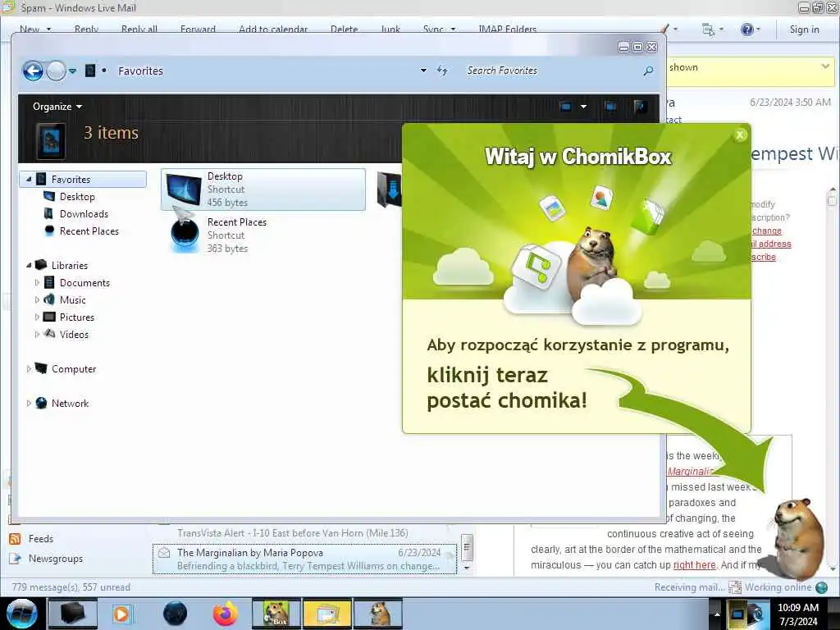
Task: Toggle the preview pane icon in the Explorer toolbar
Action: pos(610,106)
